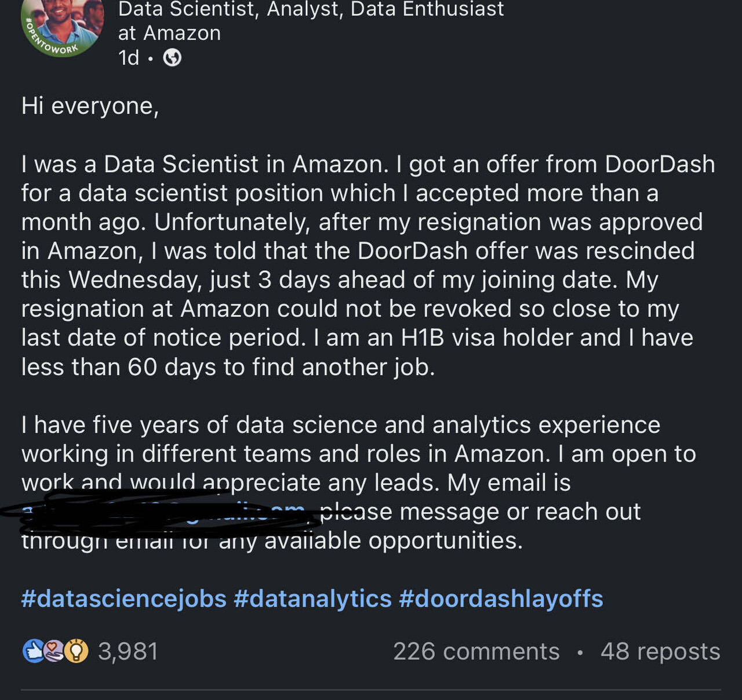742x700 pixels.
Task: Click the Hi everyone greeting line
Action: [x=90, y=106]
